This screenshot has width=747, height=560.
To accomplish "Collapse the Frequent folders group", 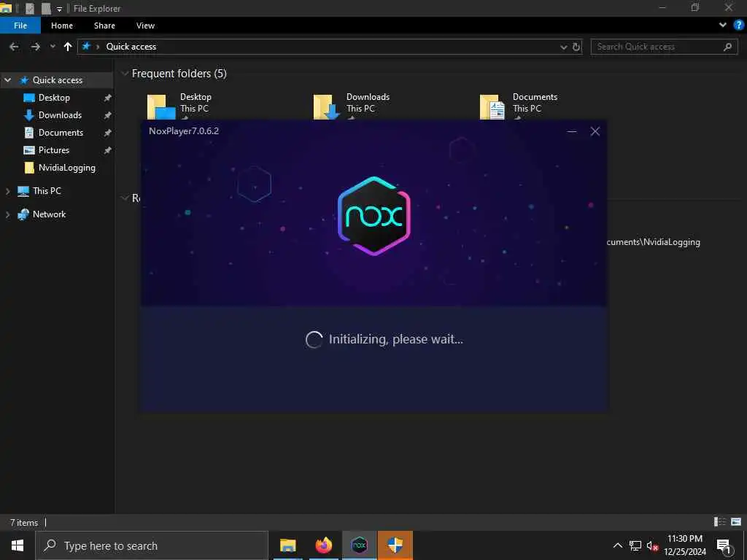I will coord(125,74).
